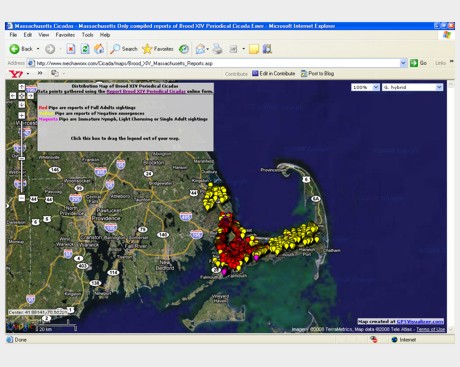Click the yellow note Discuss toolbar icon

point(254,49)
